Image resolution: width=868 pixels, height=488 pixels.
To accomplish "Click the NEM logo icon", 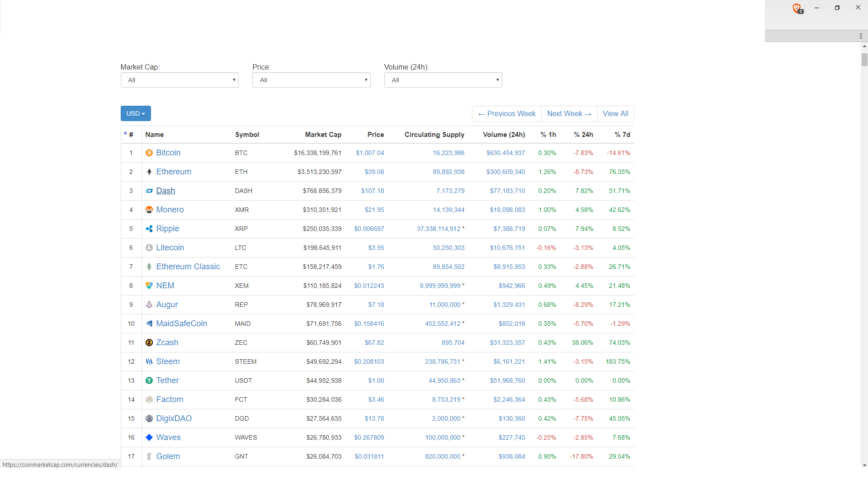I will (x=149, y=286).
